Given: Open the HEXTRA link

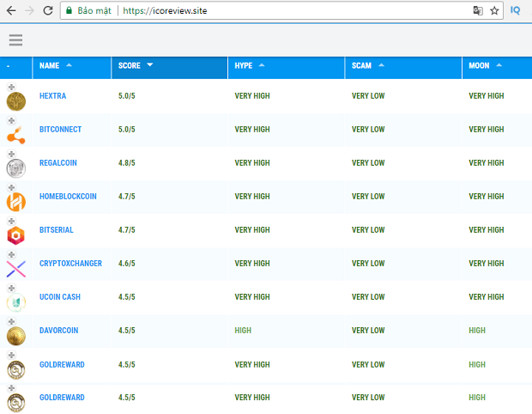Looking at the screenshot, I should pyautogui.click(x=52, y=96).
